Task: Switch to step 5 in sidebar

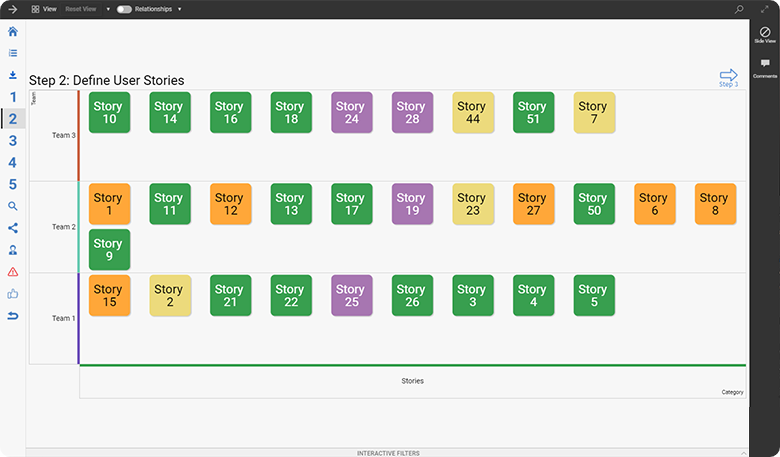Action: tap(13, 185)
